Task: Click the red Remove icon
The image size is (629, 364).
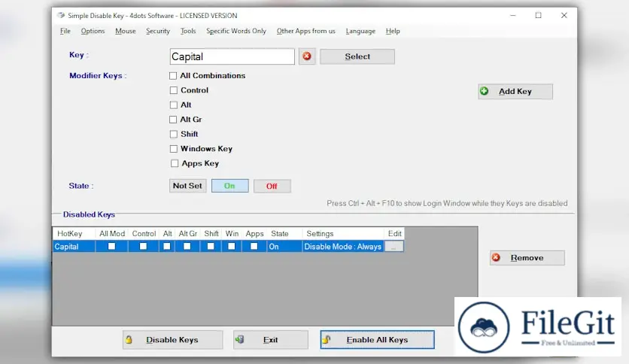Action: (x=497, y=257)
